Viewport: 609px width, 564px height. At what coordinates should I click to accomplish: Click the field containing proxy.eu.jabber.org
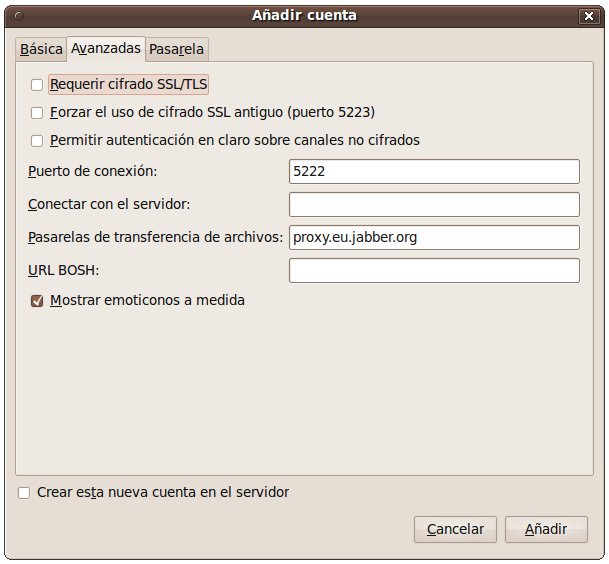point(434,238)
